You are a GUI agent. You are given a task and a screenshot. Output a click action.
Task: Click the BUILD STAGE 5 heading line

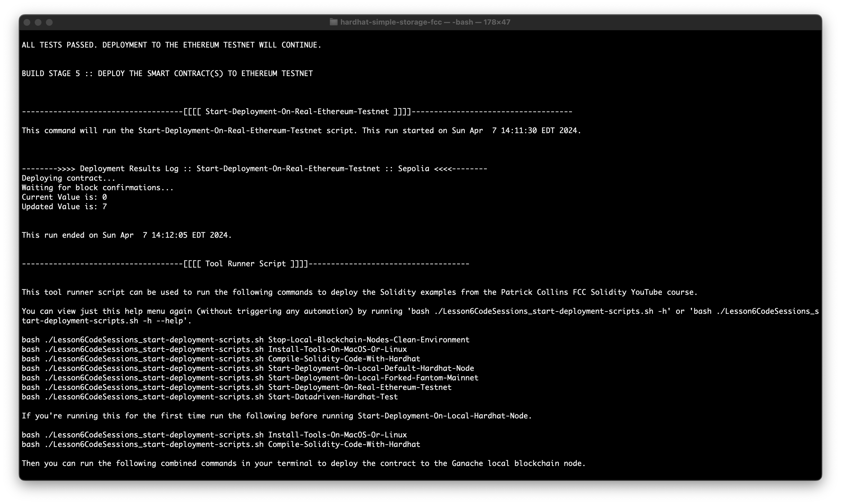pyautogui.click(x=167, y=74)
